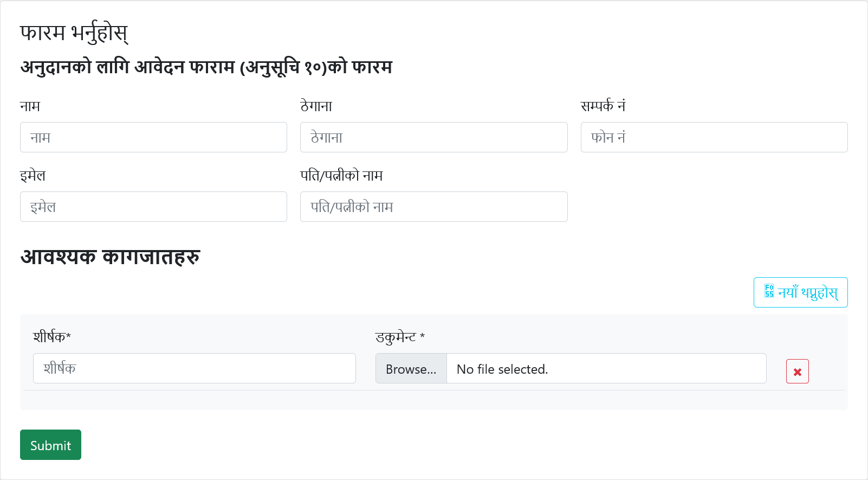Screen dimensions: 868x480
Task: Focus the नाम text input field
Action: click(x=153, y=137)
